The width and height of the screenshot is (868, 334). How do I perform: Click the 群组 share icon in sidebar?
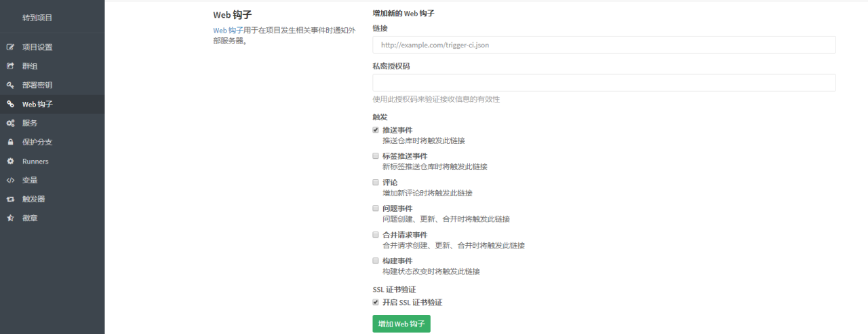10,67
